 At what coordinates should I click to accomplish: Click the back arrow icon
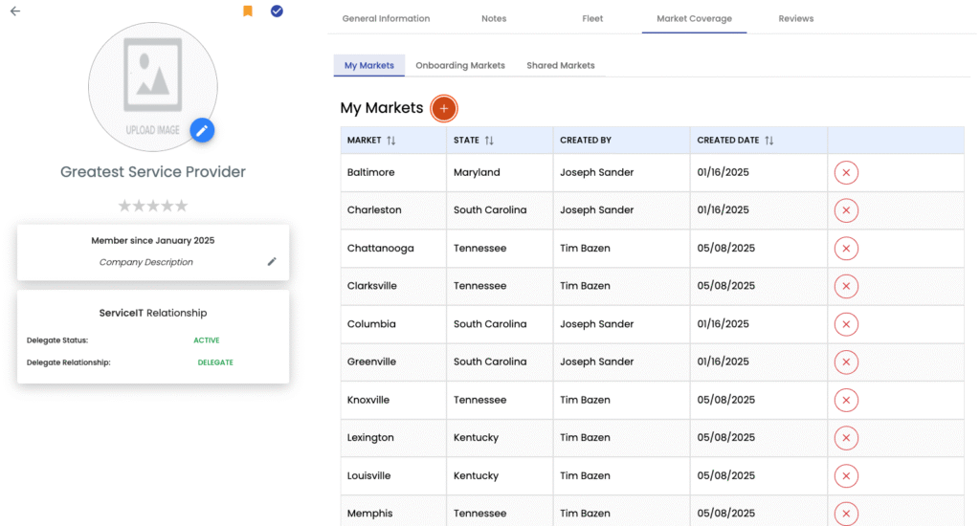pyautogui.click(x=15, y=11)
